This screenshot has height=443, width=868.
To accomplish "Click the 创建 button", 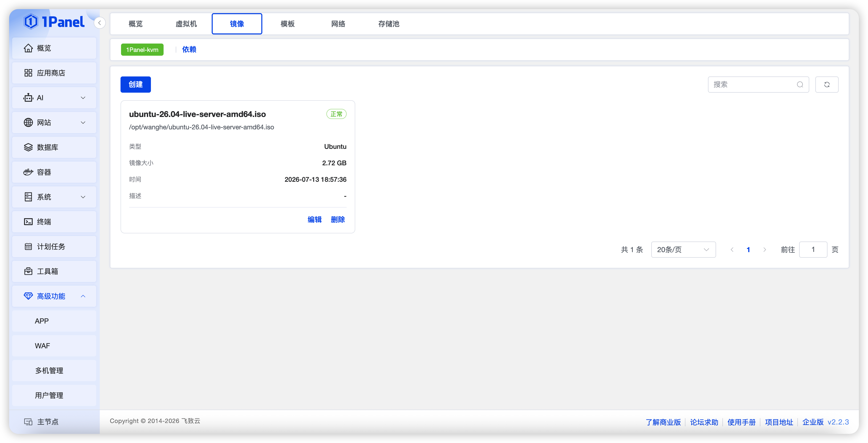I will pos(136,85).
